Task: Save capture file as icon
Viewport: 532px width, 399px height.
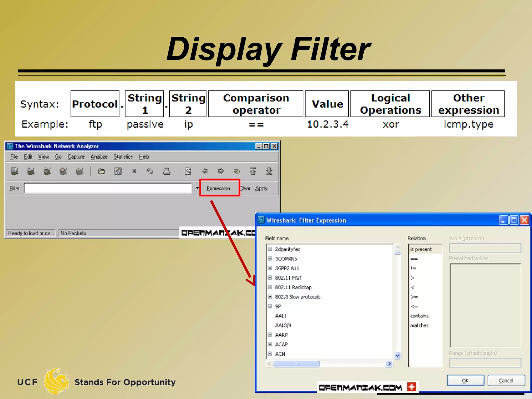Action: click(118, 171)
